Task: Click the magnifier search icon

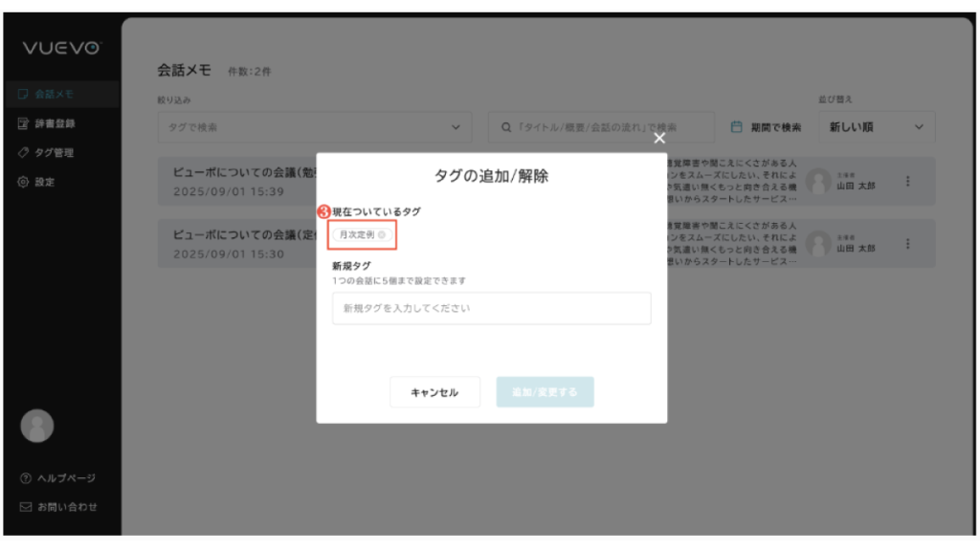Action: pyautogui.click(x=507, y=127)
